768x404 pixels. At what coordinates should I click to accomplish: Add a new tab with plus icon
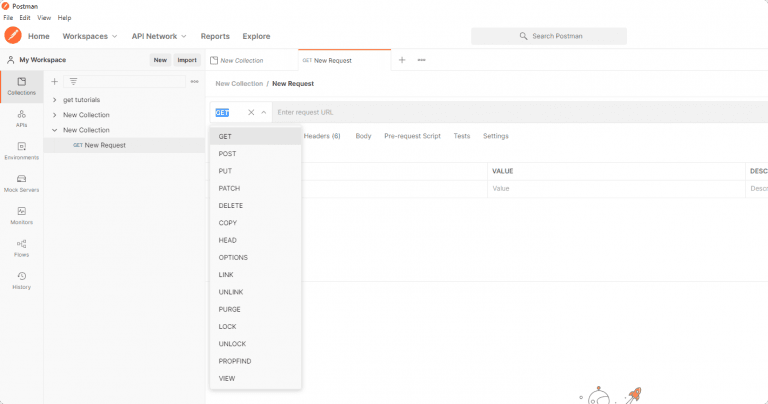[x=402, y=60]
